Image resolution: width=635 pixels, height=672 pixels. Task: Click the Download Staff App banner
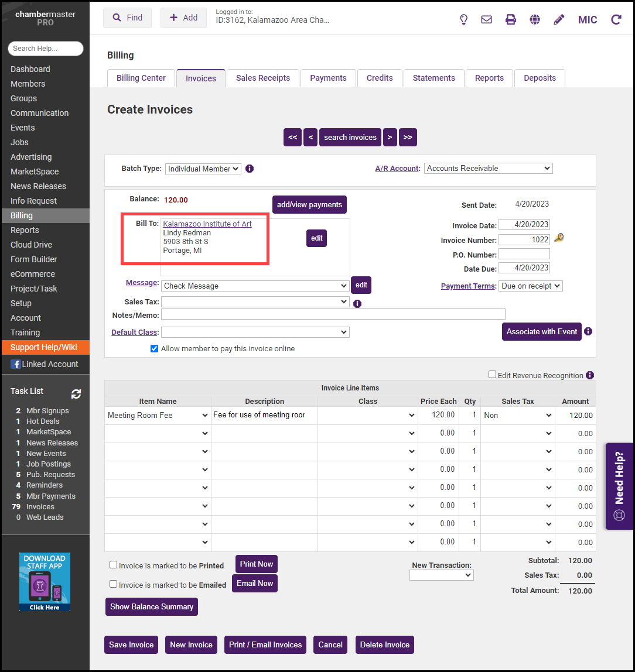pos(45,582)
